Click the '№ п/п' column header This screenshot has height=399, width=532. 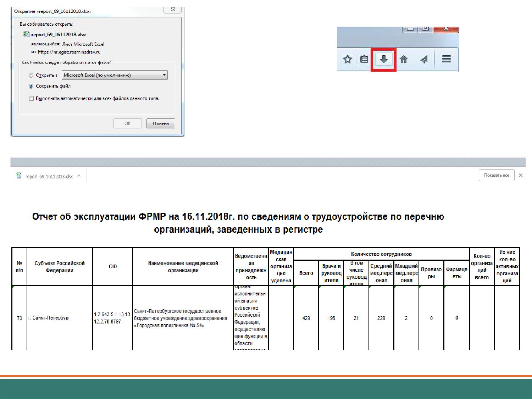pos(20,267)
